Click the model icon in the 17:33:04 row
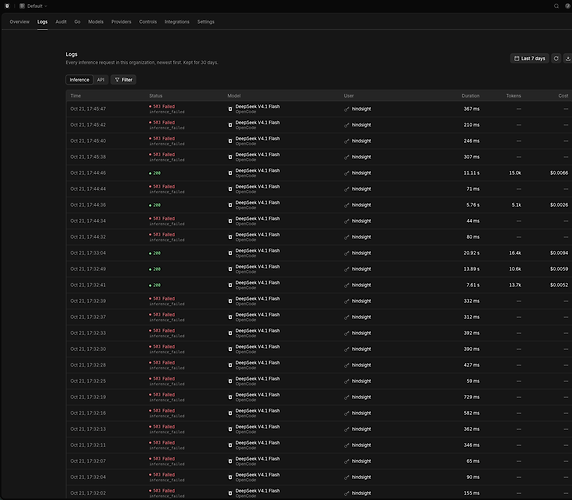 coord(230,253)
